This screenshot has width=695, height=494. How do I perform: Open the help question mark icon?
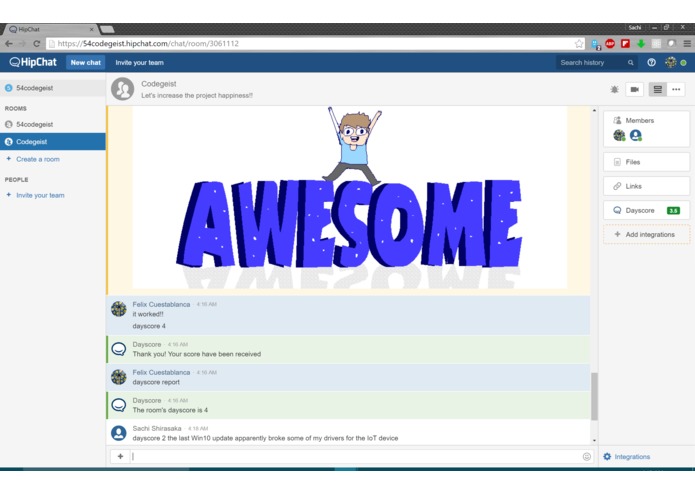(x=651, y=62)
